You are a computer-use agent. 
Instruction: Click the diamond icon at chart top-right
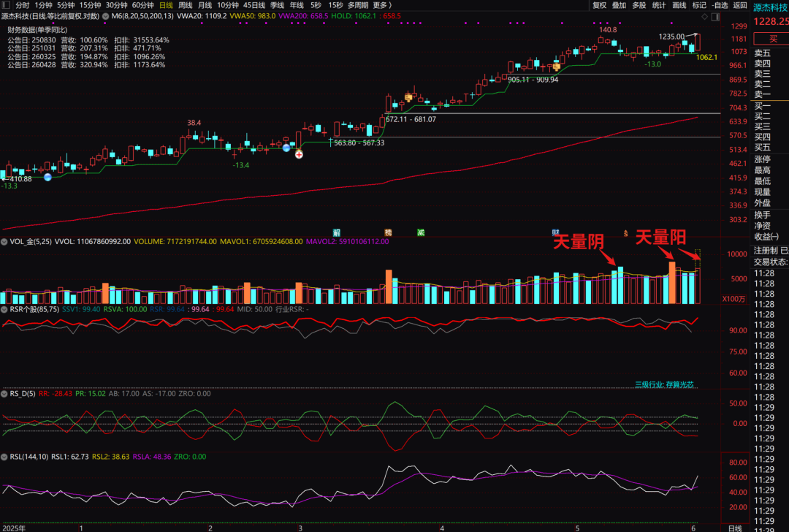[x=704, y=17]
